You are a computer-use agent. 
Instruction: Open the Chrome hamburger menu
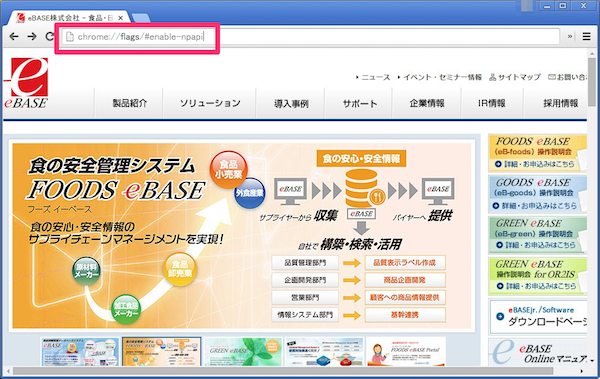pos(586,36)
